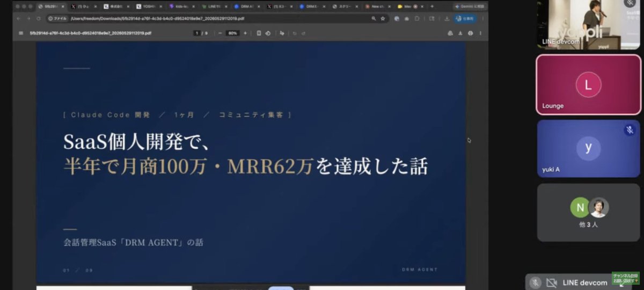Zoom out with the PDF minus button

point(220,33)
